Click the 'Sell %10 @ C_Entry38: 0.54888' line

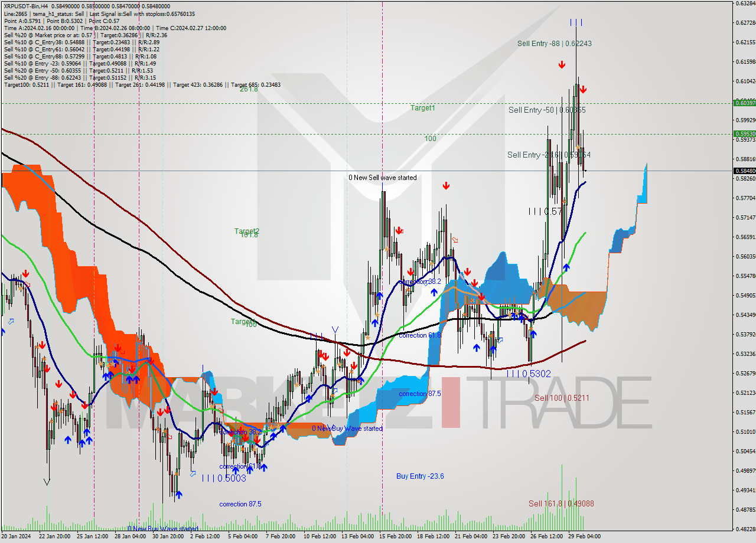[82, 41]
